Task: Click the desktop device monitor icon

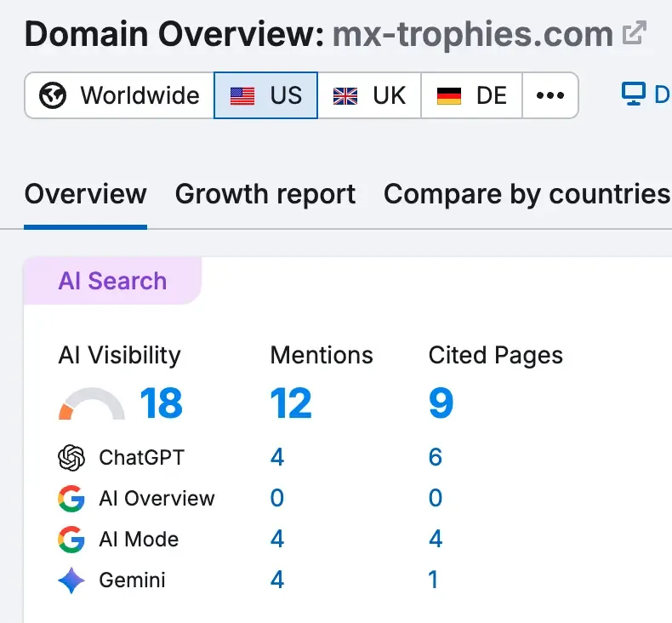Action: point(634,94)
